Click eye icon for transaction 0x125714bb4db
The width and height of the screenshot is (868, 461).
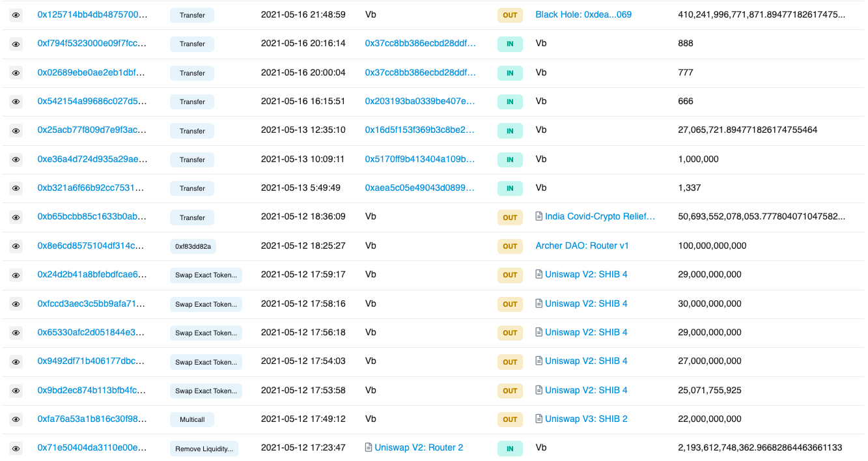tap(16, 15)
